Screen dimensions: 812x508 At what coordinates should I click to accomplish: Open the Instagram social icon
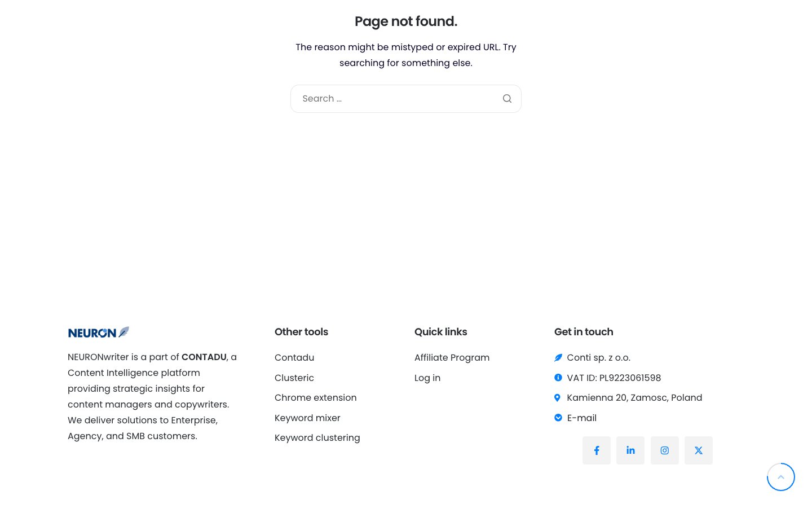pyautogui.click(x=665, y=450)
